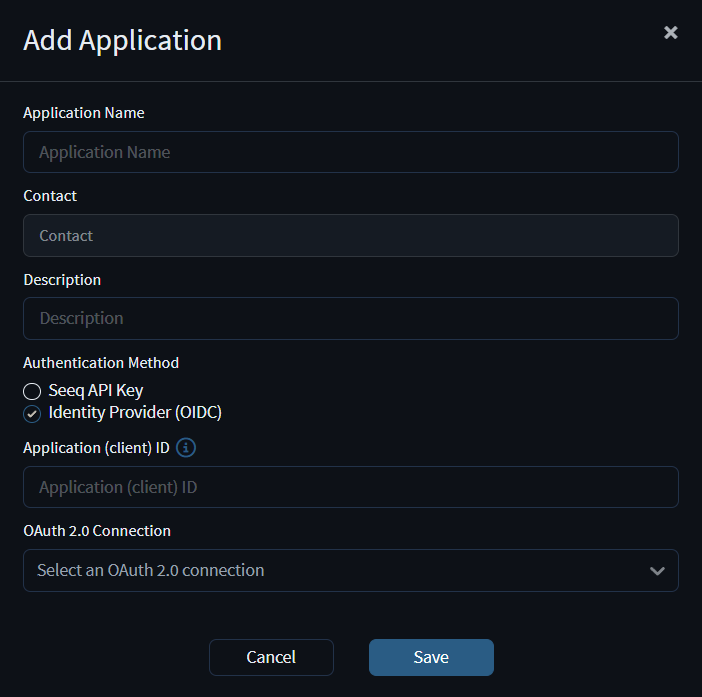Click the Cancel button
The image size is (702, 697).
[271, 657]
